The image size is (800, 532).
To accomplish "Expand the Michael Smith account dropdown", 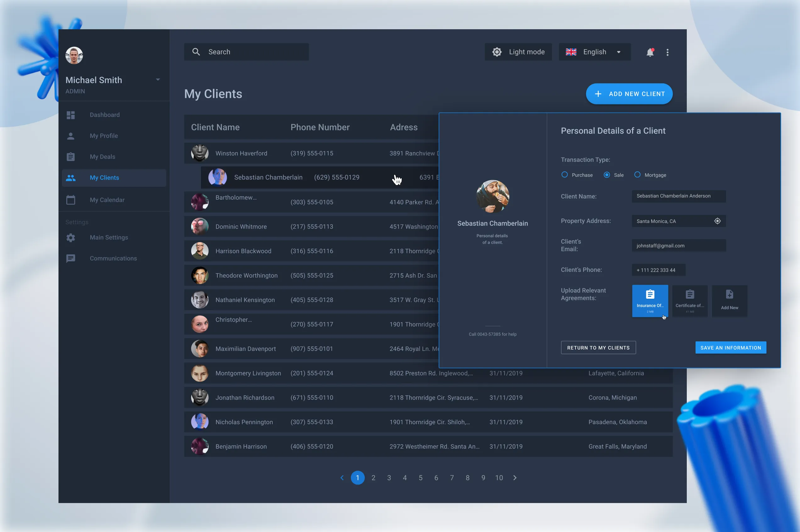I will [x=158, y=80].
